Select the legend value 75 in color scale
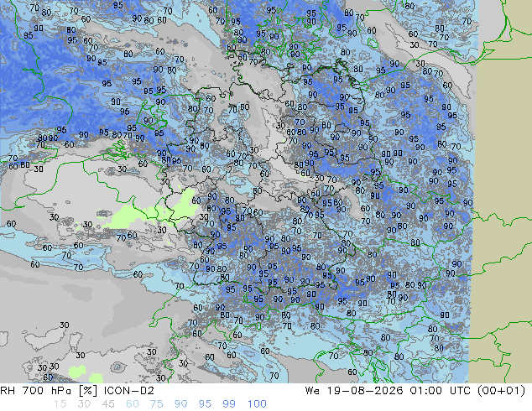 click(x=156, y=404)
